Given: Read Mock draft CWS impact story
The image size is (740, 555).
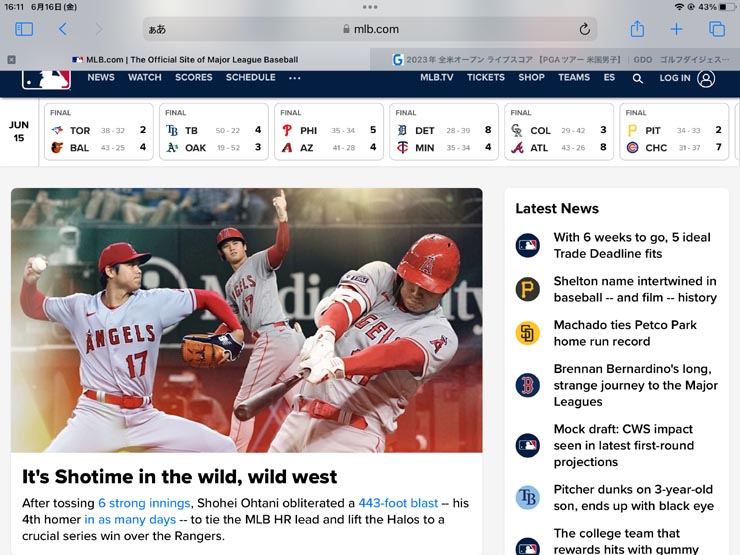Looking at the screenshot, I should point(624,446).
